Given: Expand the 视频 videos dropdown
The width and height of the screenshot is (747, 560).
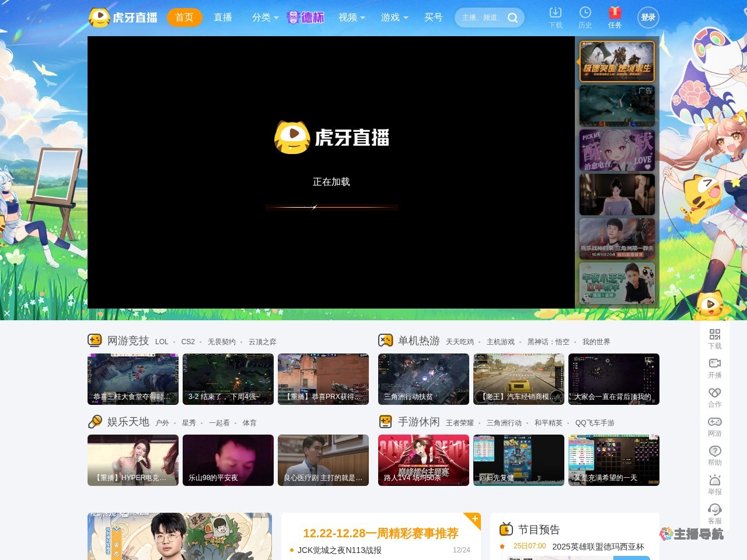Looking at the screenshot, I should 350,17.
